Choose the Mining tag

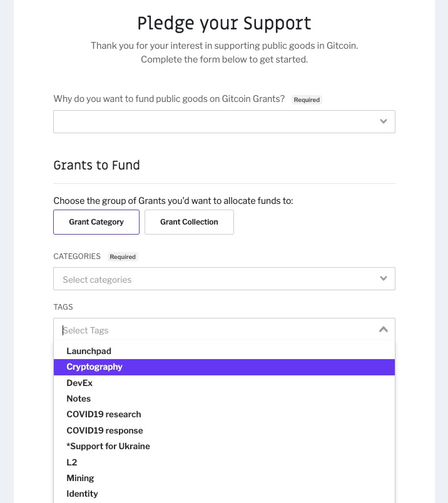pos(80,478)
